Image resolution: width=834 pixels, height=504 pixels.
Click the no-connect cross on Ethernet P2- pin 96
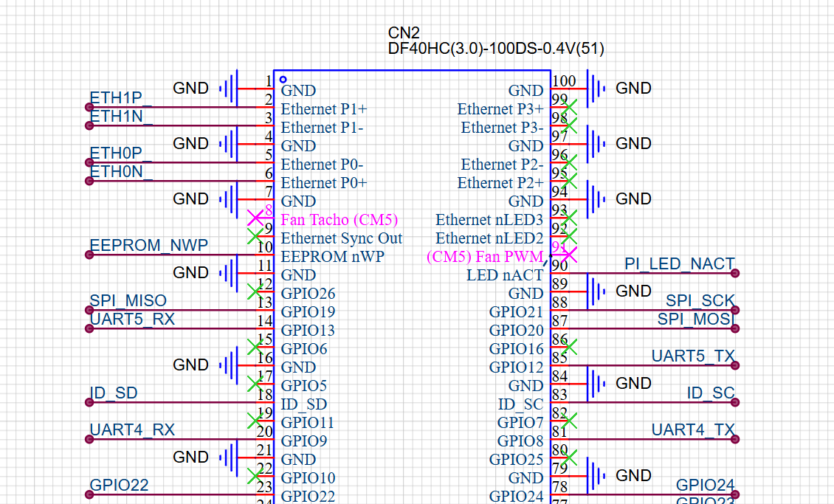(569, 162)
